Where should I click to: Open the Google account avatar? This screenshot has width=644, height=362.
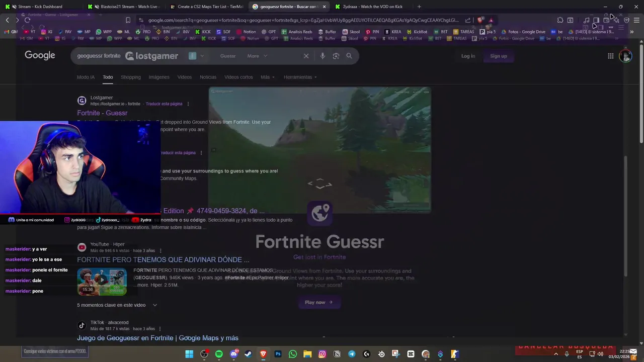625,56
